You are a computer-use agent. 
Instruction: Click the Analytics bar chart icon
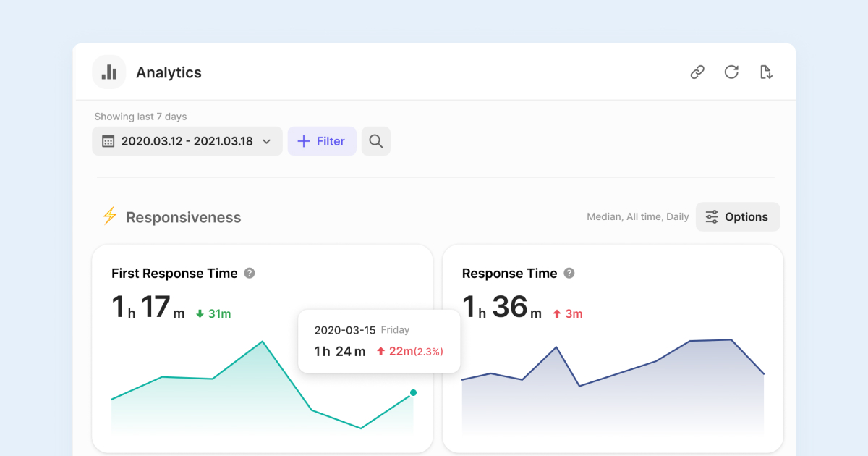(109, 72)
